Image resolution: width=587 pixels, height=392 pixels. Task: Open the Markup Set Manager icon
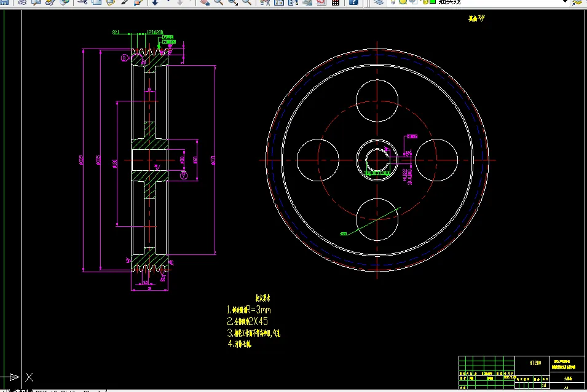tap(321, 2)
